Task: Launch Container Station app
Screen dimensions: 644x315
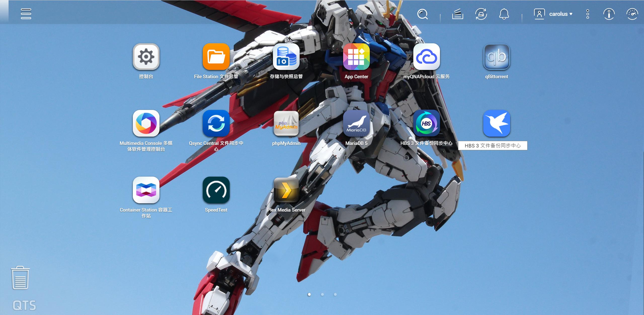Action: click(146, 190)
